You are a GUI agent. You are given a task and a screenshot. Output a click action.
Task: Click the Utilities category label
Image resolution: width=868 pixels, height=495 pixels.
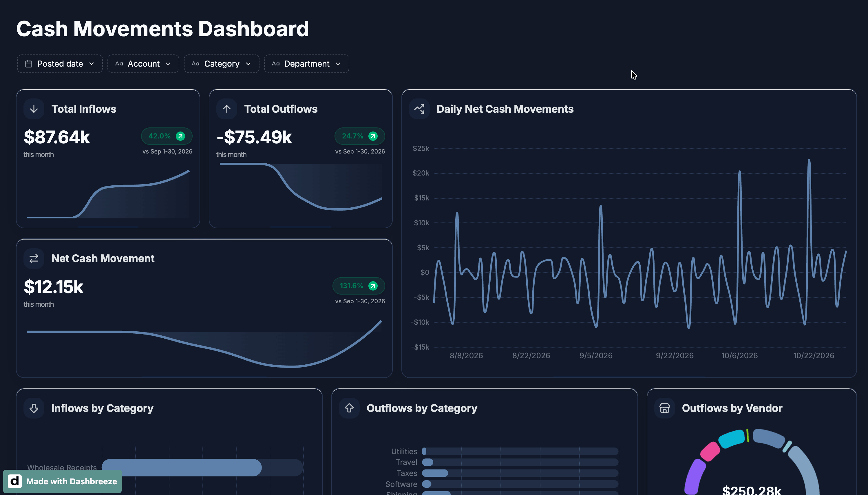404,451
